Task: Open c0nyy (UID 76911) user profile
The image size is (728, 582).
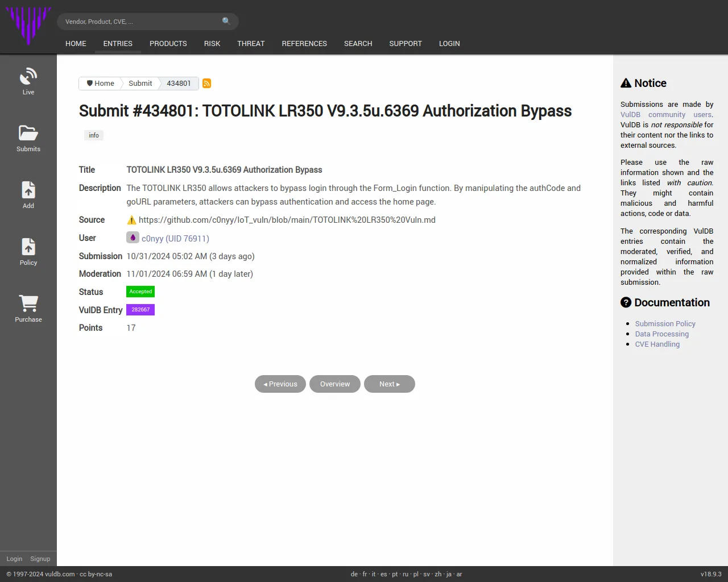Action: coord(175,239)
